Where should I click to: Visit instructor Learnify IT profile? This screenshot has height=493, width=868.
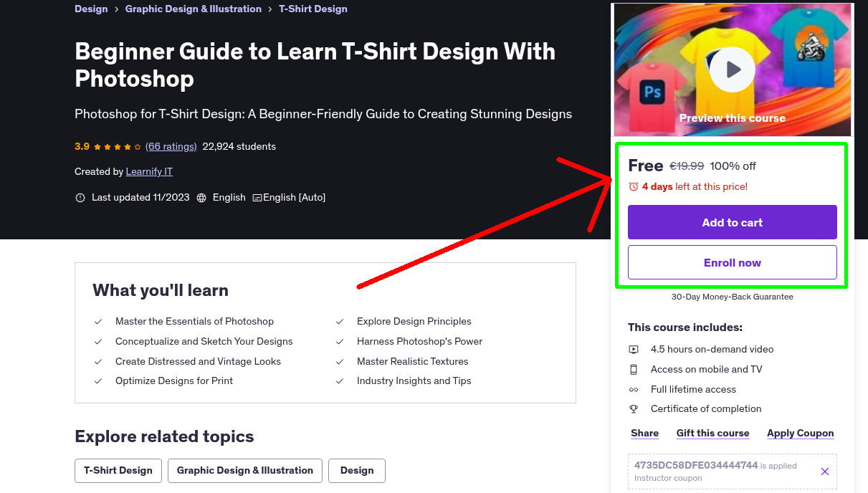tap(149, 171)
